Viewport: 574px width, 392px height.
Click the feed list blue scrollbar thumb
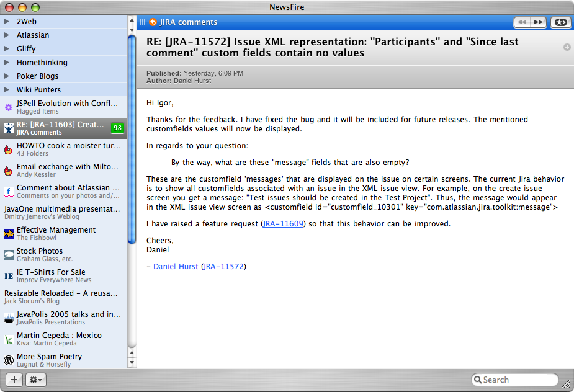pyautogui.click(x=132, y=140)
